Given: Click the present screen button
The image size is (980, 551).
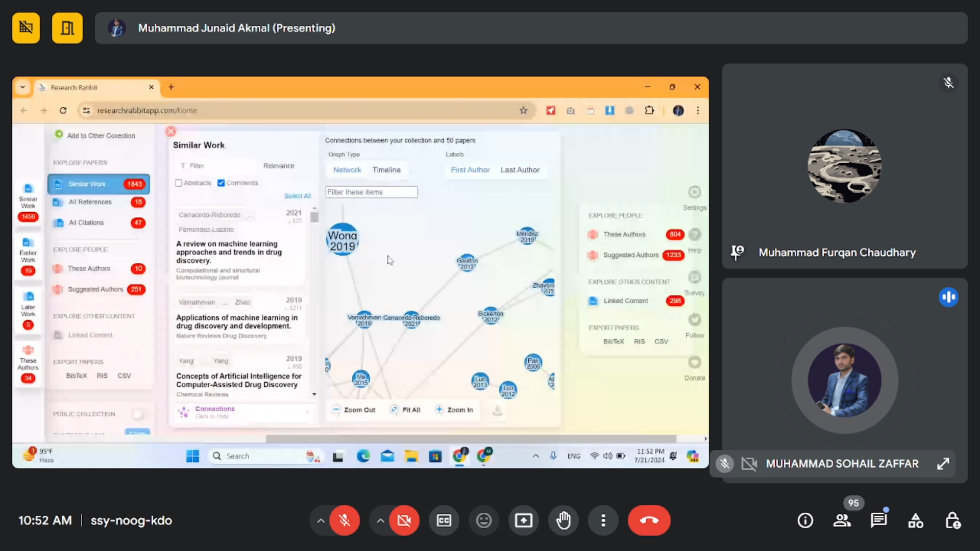Looking at the screenshot, I should click(523, 520).
